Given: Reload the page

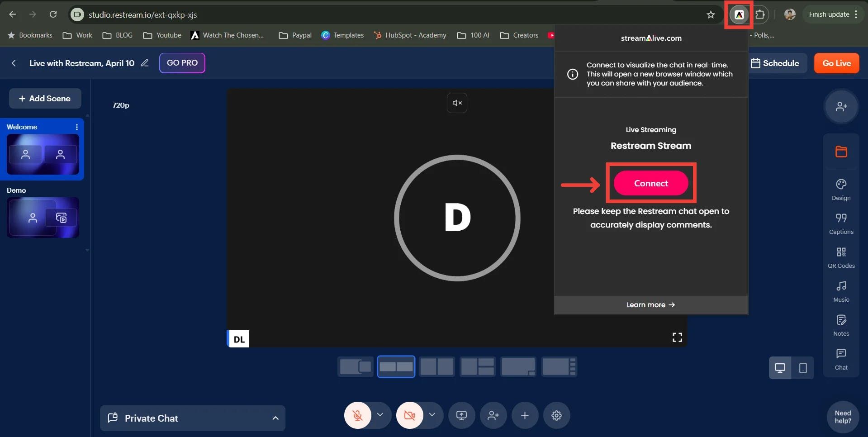Looking at the screenshot, I should (x=53, y=14).
